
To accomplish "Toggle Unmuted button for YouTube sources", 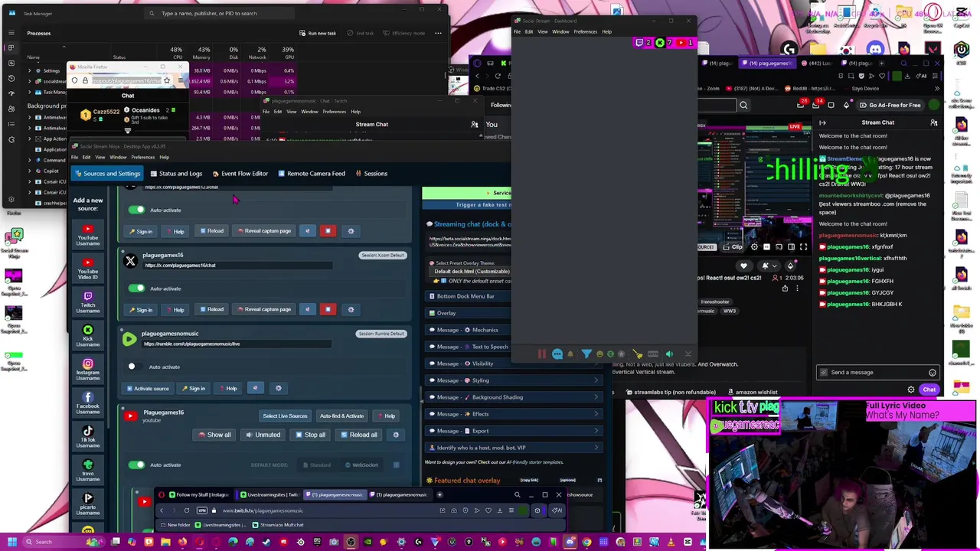I will pos(263,435).
